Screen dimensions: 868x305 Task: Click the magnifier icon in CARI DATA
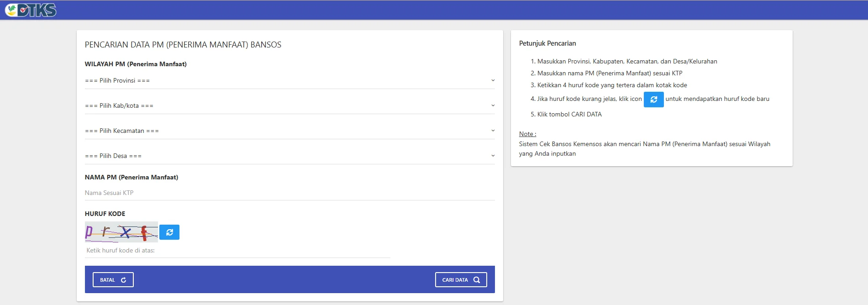pyautogui.click(x=477, y=280)
